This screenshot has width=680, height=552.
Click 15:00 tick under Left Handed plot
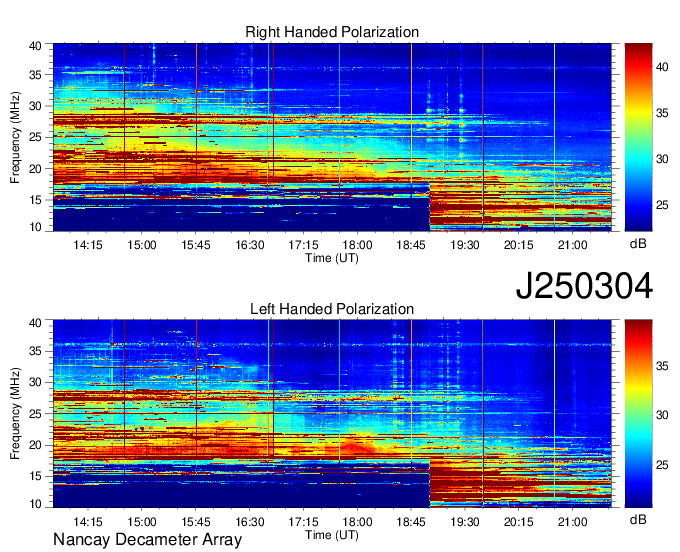pyautogui.click(x=142, y=522)
